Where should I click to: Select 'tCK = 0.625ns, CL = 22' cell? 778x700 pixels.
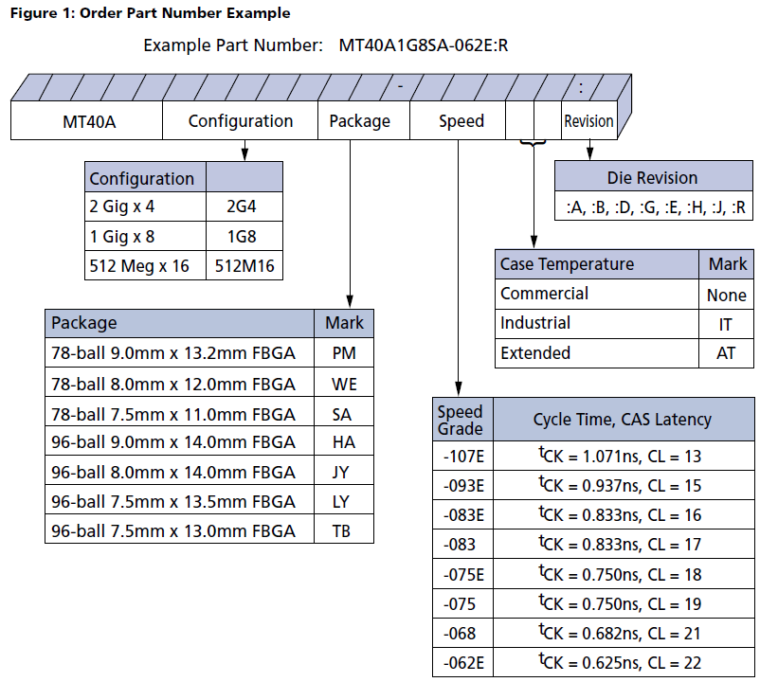[x=624, y=662]
